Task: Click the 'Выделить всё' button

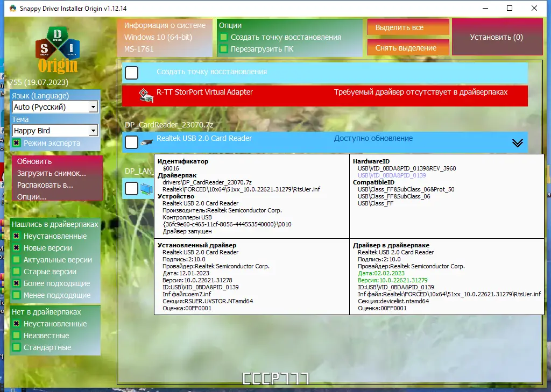Action: click(408, 27)
